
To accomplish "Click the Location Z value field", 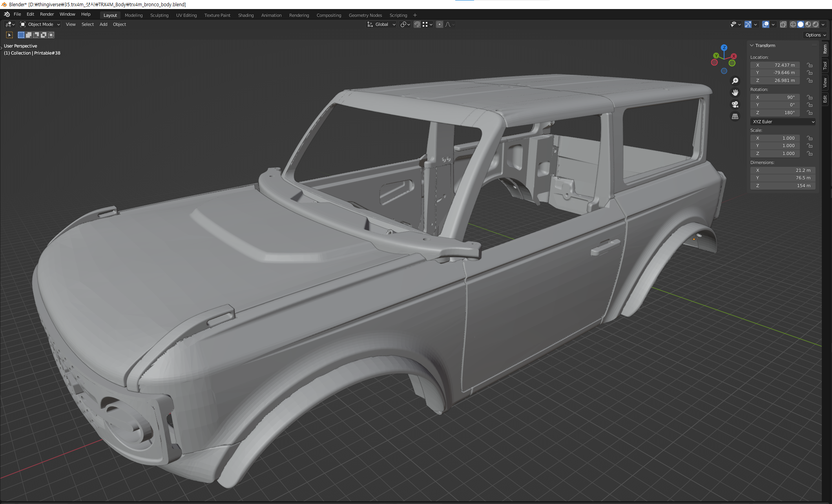I will (x=775, y=80).
